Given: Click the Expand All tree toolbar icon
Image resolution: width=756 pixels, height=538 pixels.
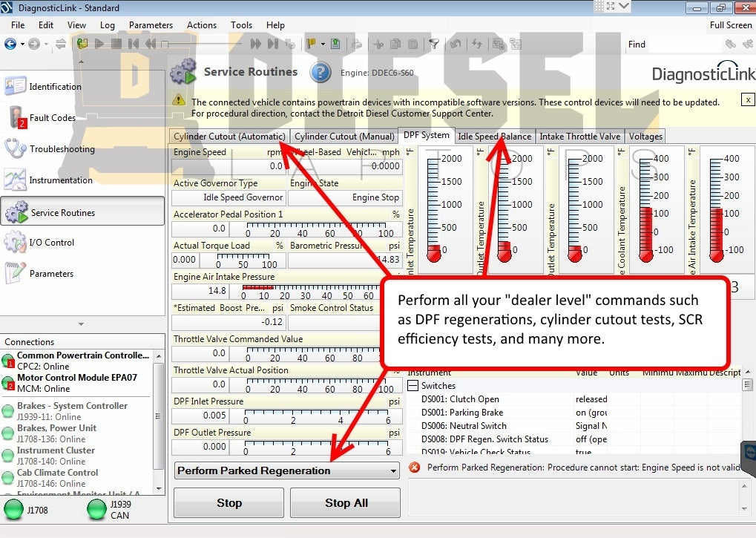Looking at the screenshot, I should coord(499,44).
